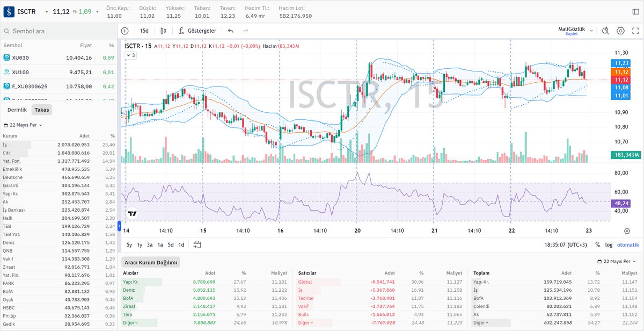Click the 11,23 blue price label
This screenshot has width=644, height=331.
tap(622, 63)
